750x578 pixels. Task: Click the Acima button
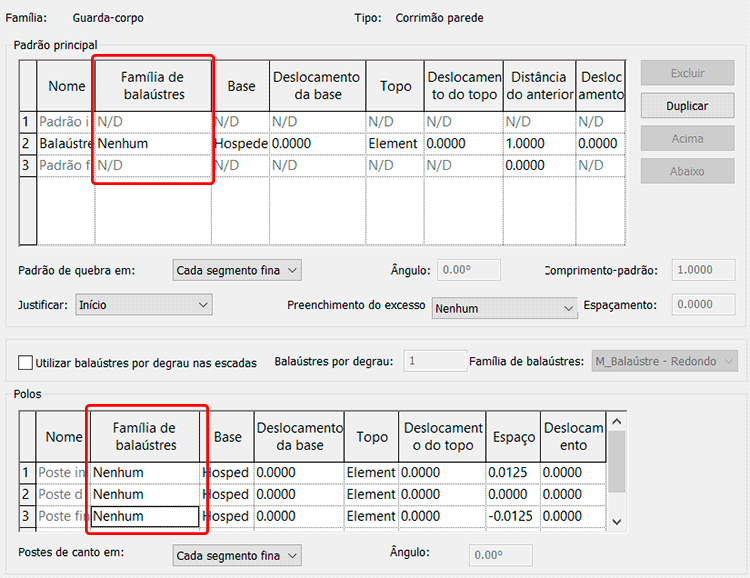click(x=687, y=139)
